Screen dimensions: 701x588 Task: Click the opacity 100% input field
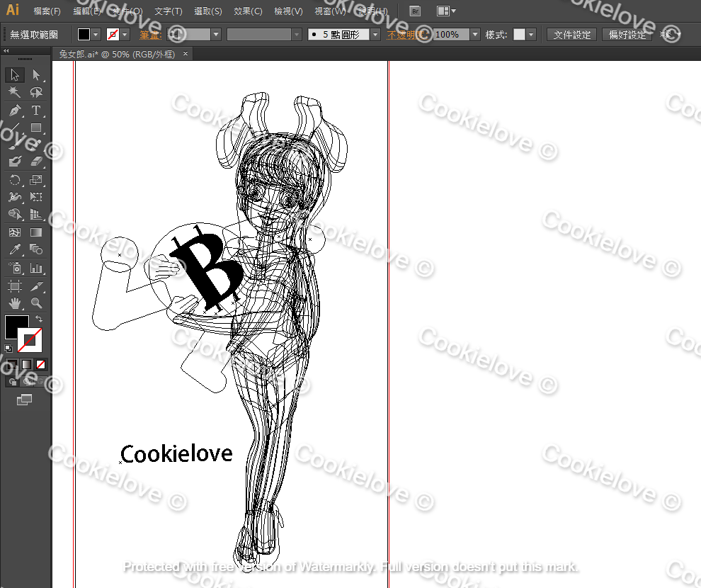pyautogui.click(x=451, y=35)
